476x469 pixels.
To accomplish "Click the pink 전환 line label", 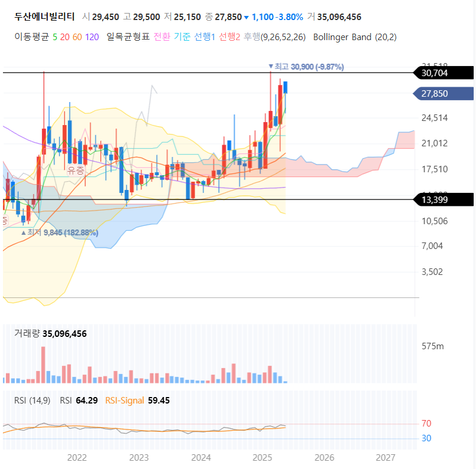I will pos(162,37).
